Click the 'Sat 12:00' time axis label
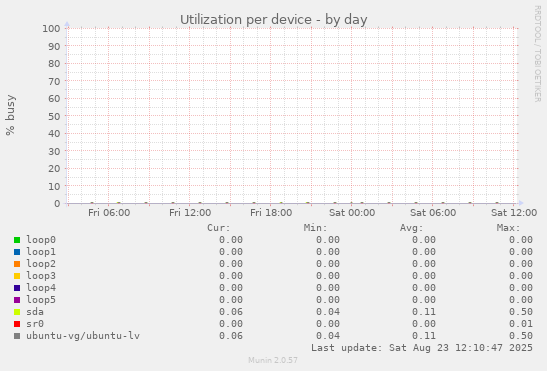The height and width of the screenshot is (371, 547). pos(514,213)
